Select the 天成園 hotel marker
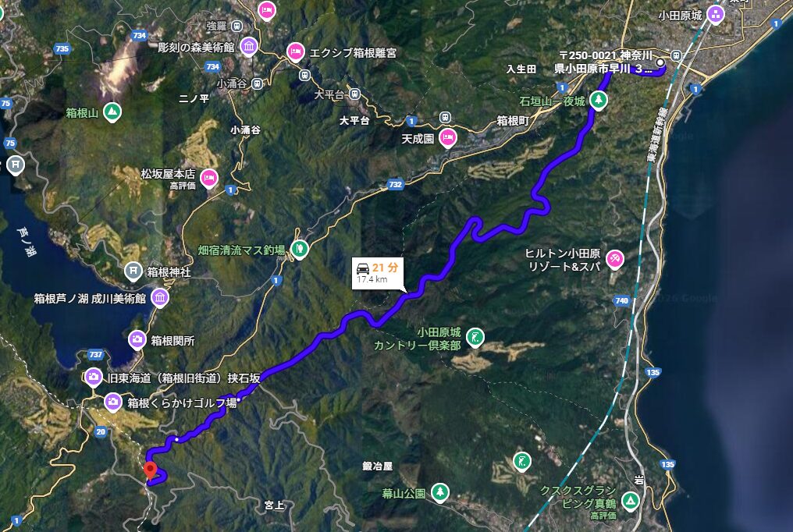The width and height of the screenshot is (793, 532). point(447,138)
